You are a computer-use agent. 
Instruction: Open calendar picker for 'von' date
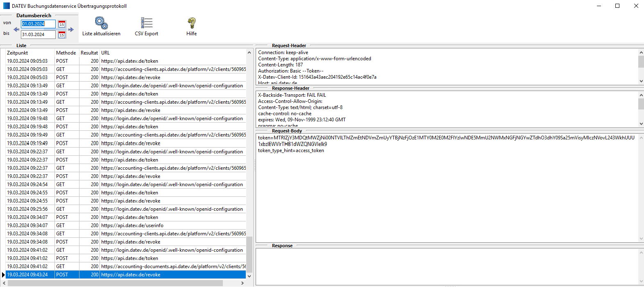point(62,24)
